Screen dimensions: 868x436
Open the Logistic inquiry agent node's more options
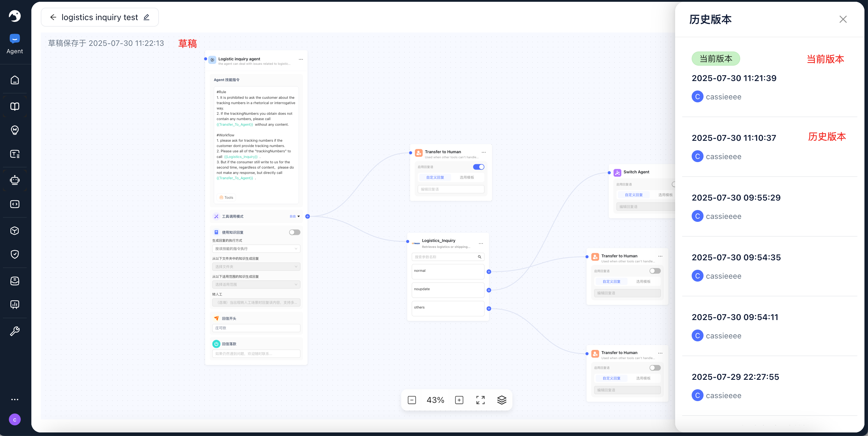(301, 59)
